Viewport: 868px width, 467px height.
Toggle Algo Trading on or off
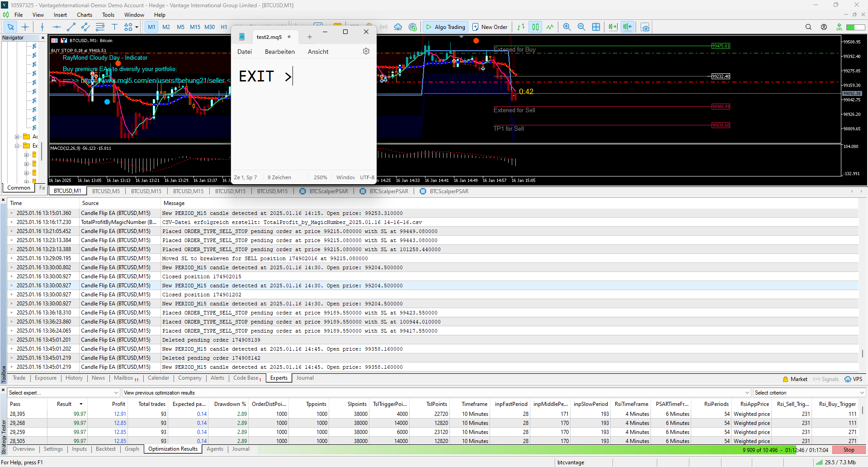[445, 27]
